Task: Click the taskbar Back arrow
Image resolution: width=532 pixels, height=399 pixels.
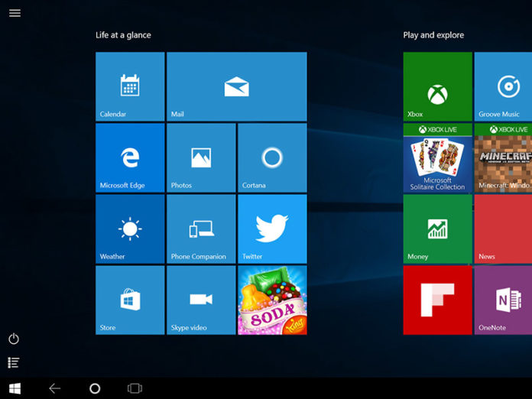Action: (x=54, y=388)
